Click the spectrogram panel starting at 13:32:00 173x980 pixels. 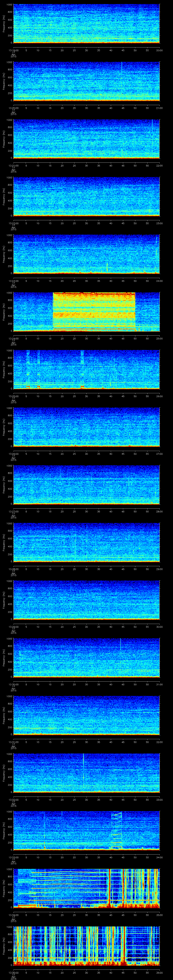tap(86, 773)
